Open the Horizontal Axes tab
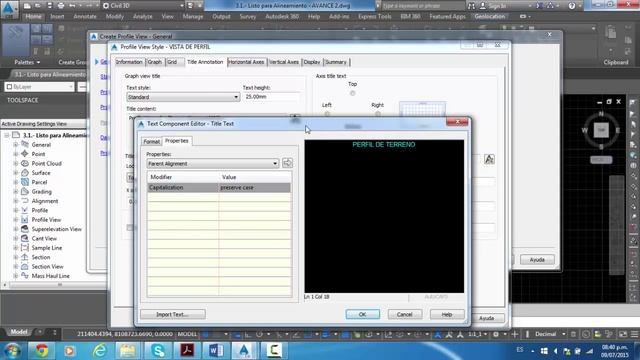640x360 pixels. 246,62
